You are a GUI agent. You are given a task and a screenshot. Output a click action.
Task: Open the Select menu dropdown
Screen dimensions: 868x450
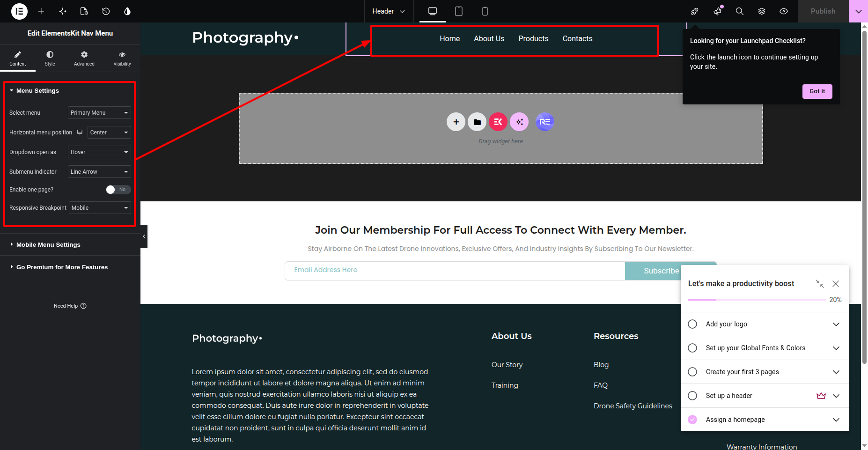(x=99, y=113)
